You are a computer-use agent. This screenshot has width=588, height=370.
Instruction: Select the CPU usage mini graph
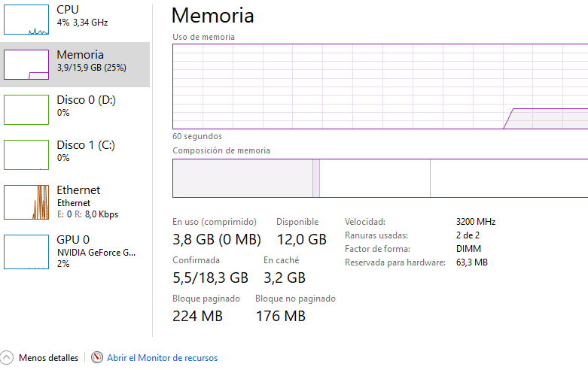26,20
